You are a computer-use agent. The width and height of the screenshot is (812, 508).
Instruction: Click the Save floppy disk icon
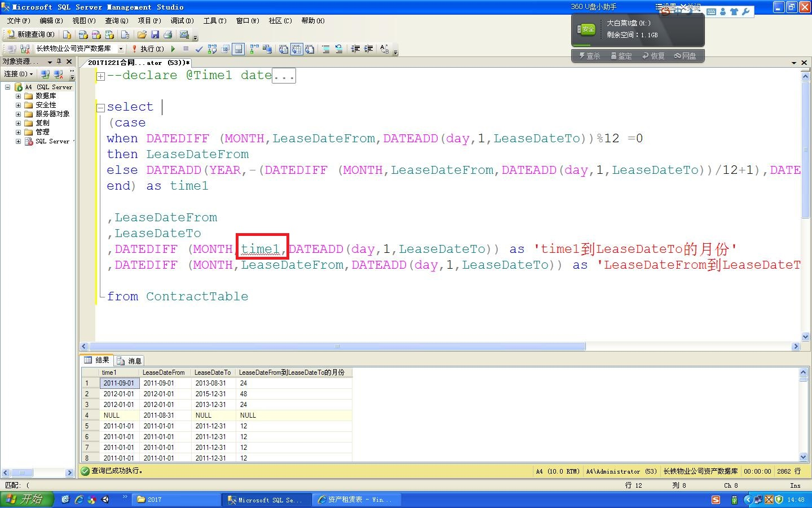tap(155, 35)
